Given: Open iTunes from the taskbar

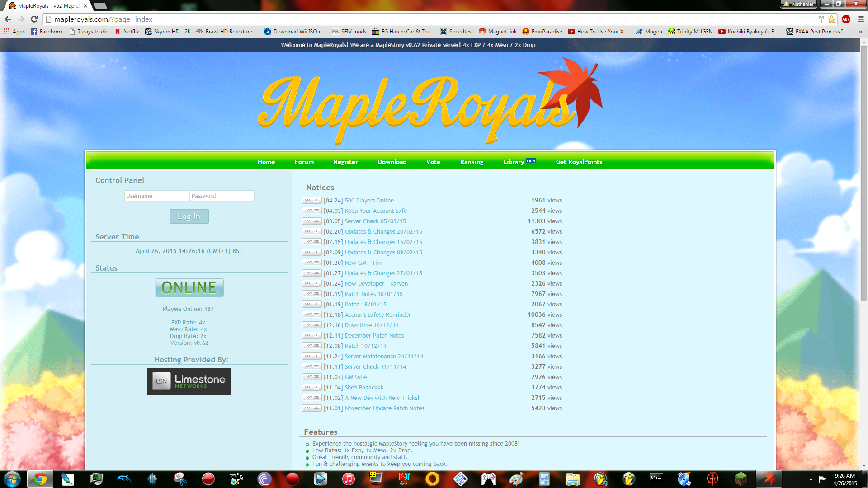Looking at the screenshot, I should (x=348, y=479).
